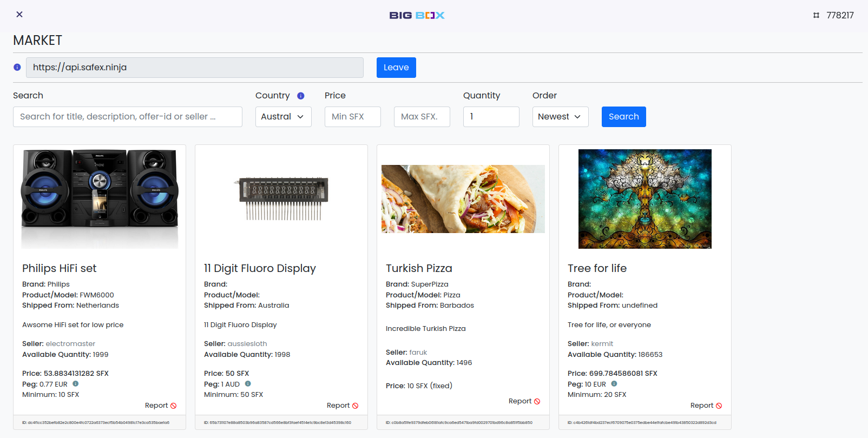Click the 11 Digit Fluoro Display title
Viewport: 868px width, 438px height.
[x=260, y=268]
